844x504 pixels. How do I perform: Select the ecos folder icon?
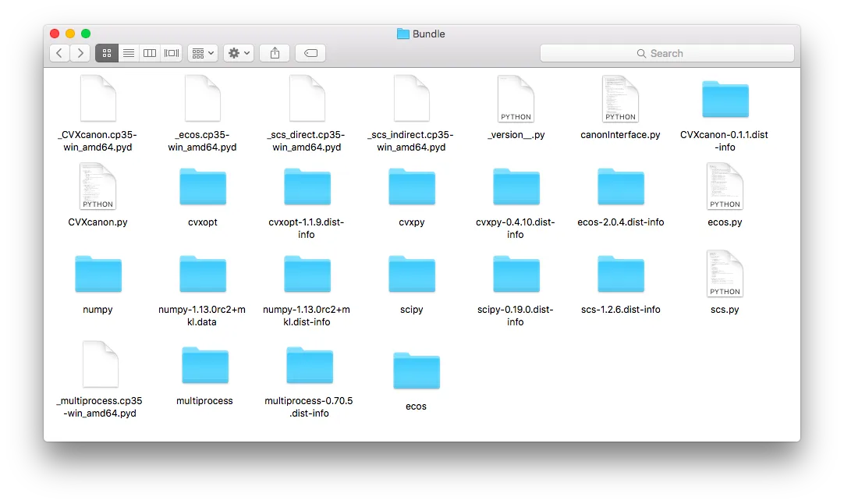(x=416, y=371)
